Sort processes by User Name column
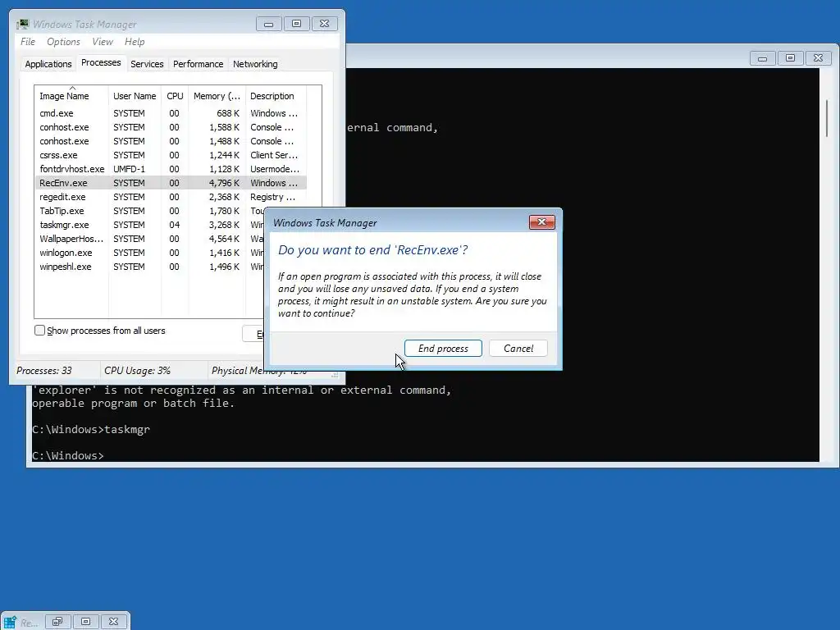The width and height of the screenshot is (840, 630). tap(135, 96)
